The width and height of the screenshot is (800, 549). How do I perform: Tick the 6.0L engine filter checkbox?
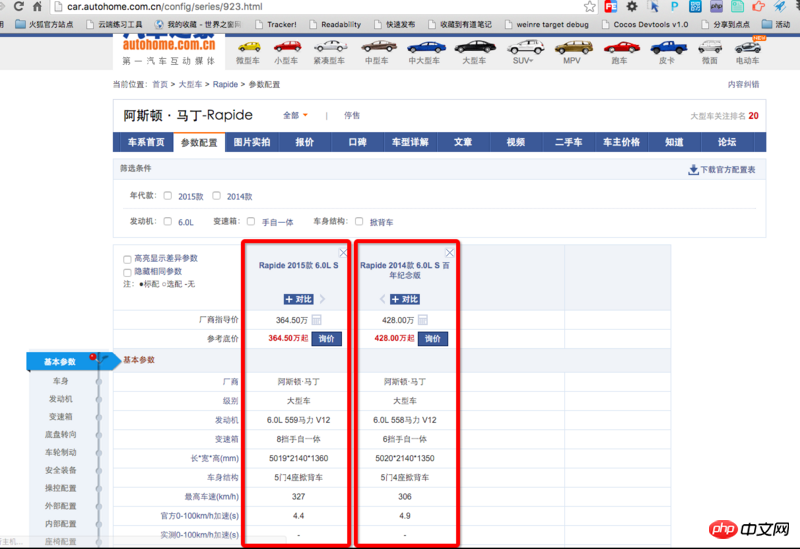(168, 221)
